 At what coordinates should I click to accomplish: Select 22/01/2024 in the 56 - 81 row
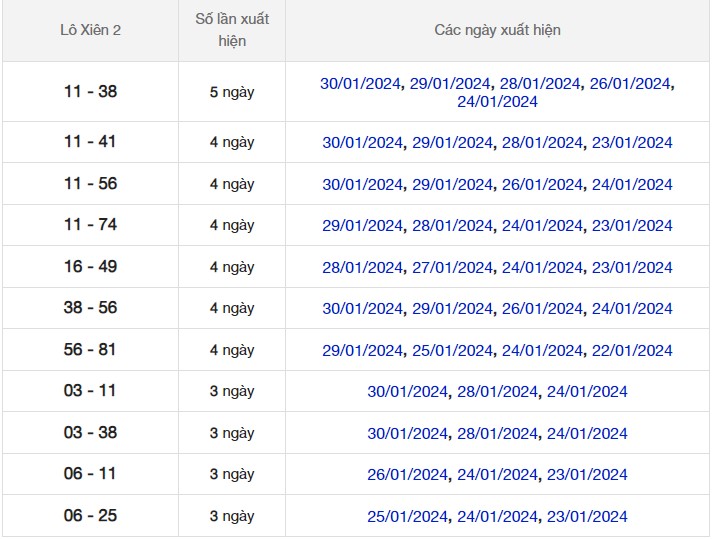click(x=631, y=351)
